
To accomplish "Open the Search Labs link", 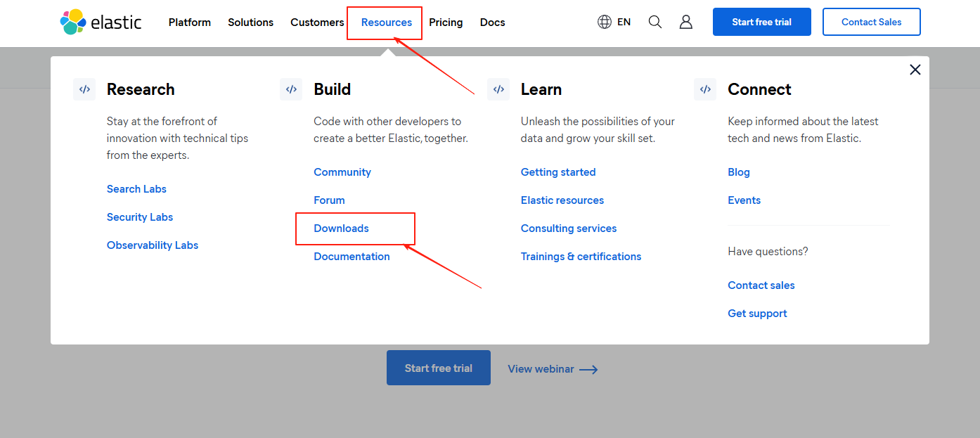I will click(x=136, y=189).
